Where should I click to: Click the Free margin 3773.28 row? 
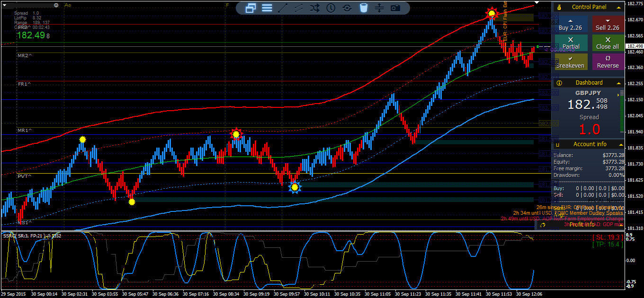589,168
